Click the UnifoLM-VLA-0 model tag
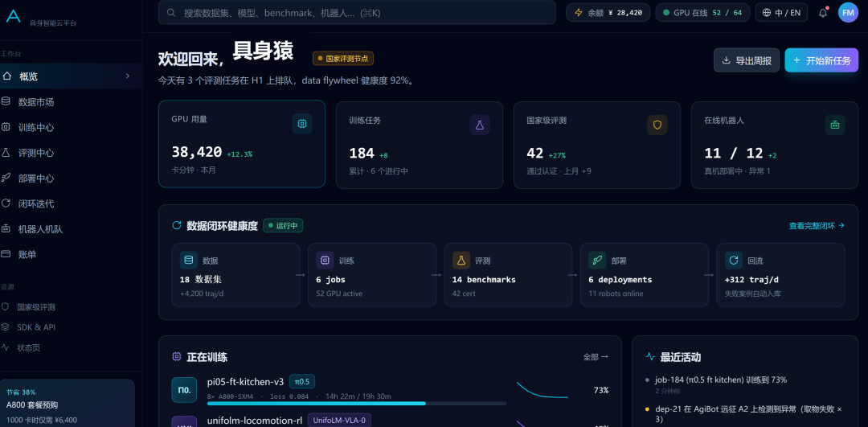 [x=339, y=421]
